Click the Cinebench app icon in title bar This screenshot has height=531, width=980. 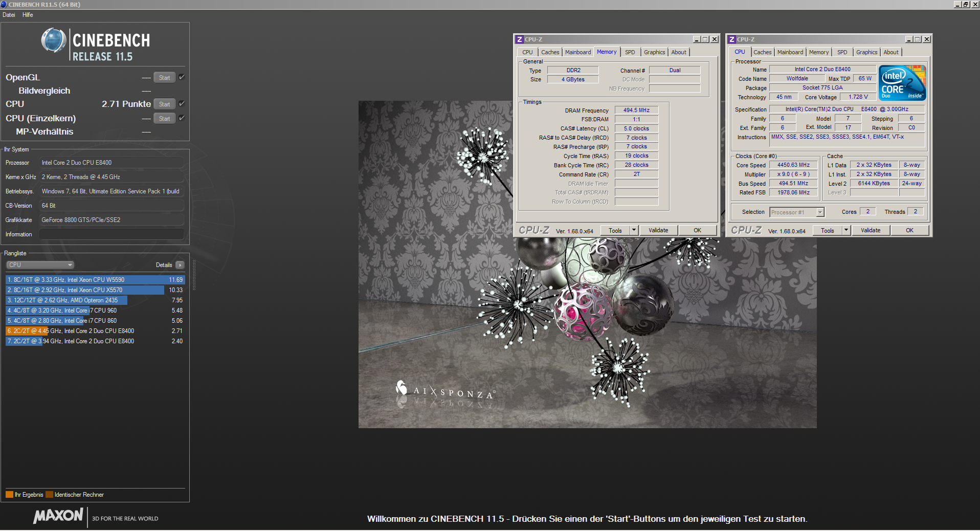(4, 4)
